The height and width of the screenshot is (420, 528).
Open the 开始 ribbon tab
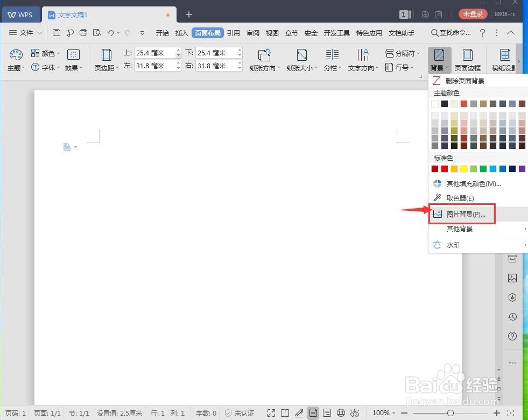163,33
